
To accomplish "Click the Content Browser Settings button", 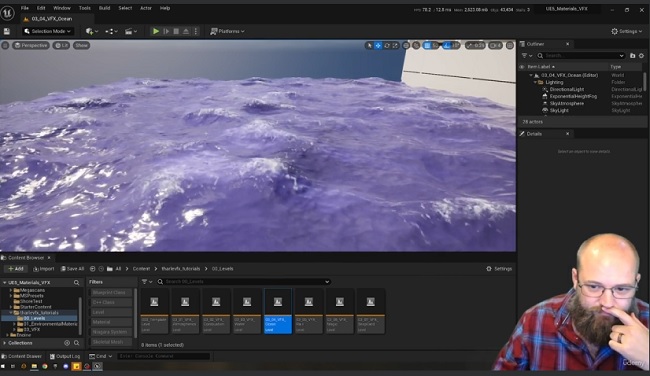I will [499, 269].
